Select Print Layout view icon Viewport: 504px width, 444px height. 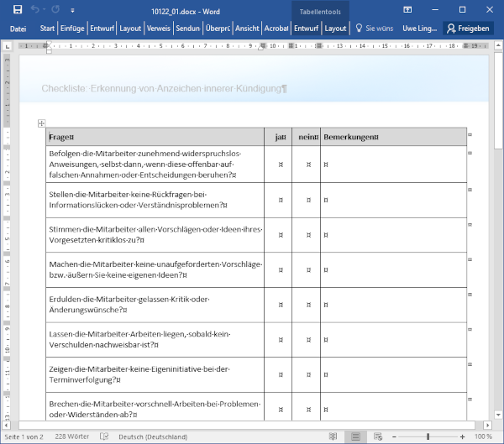[x=354, y=436]
